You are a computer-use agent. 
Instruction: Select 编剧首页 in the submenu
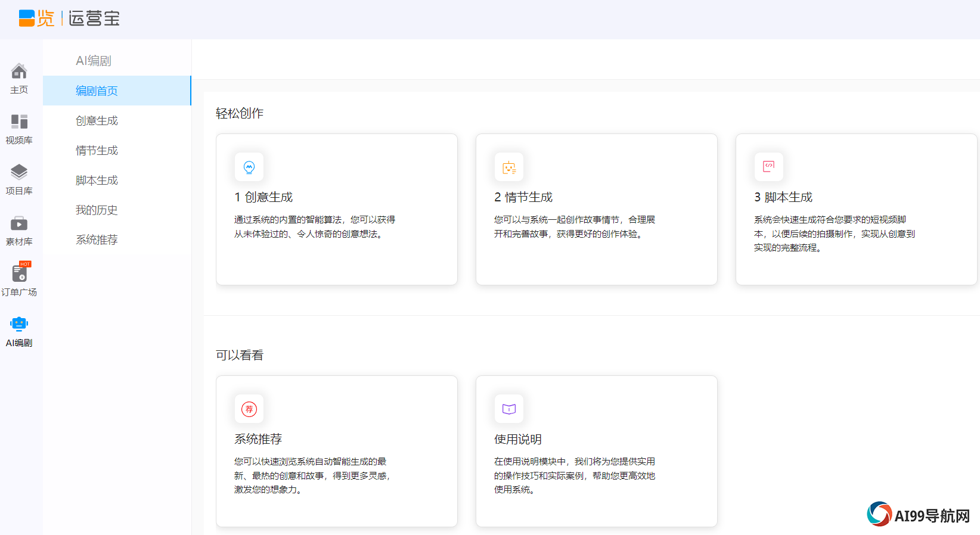(117, 91)
